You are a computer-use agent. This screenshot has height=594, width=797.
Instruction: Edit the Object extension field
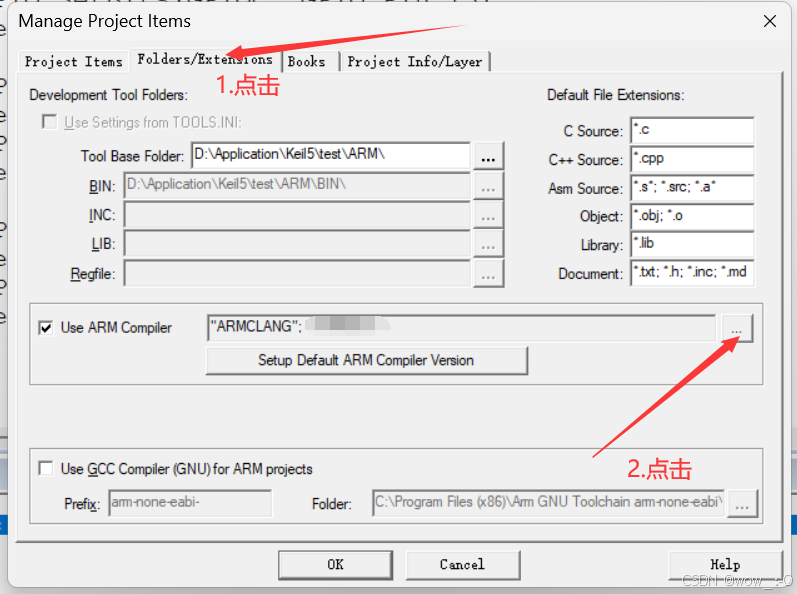(692, 216)
